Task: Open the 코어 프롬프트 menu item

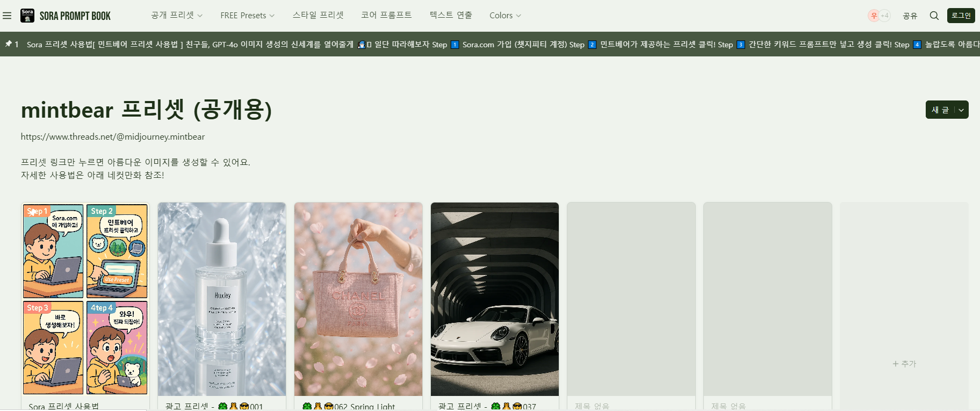Action: pyautogui.click(x=386, y=16)
